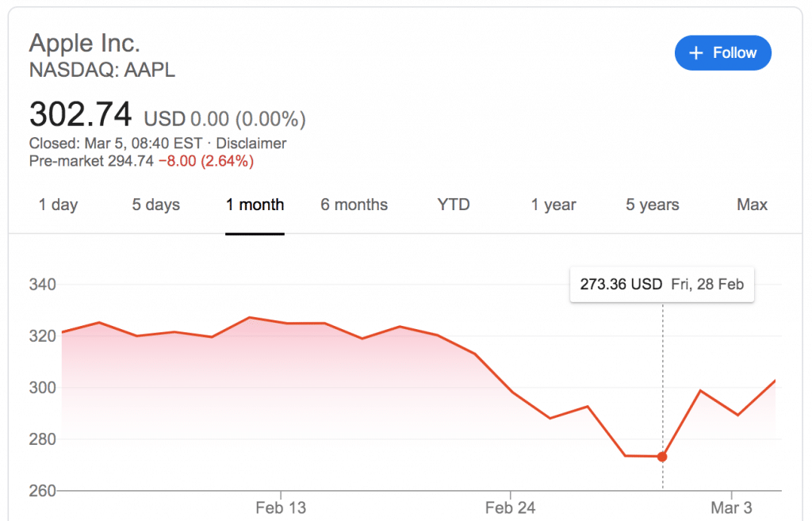Select the 5 days range tab

click(x=156, y=205)
